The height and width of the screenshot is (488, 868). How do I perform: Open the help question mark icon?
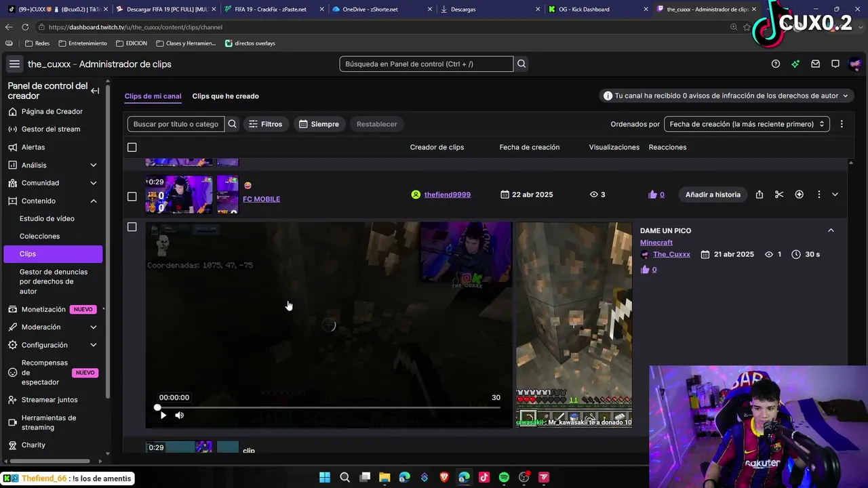point(776,64)
